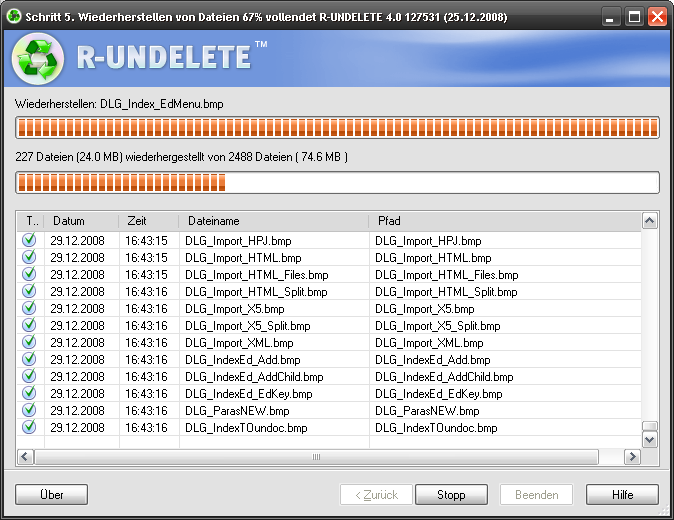
Task: Click the T.. type column header
Action: coord(31,221)
